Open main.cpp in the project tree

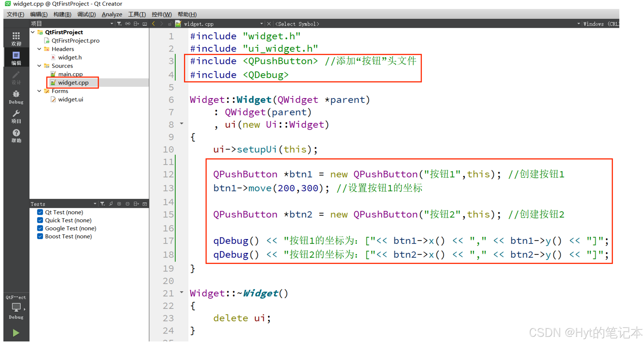[70, 74]
